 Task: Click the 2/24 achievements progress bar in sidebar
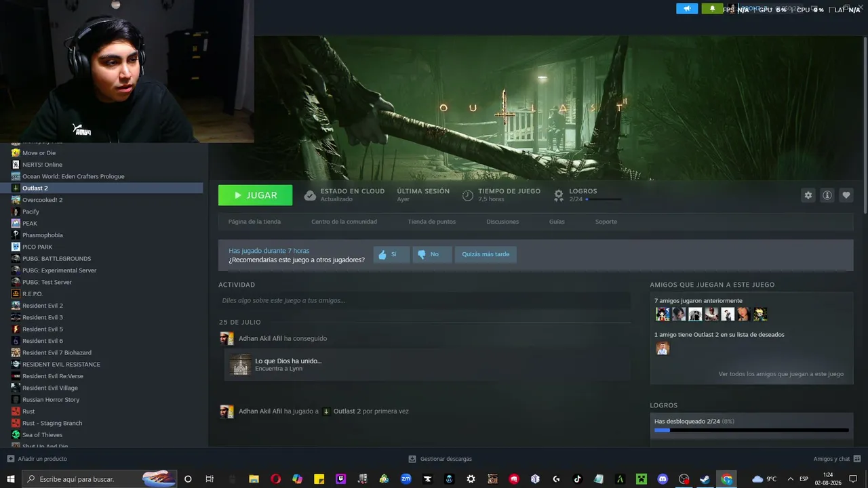tap(751, 430)
